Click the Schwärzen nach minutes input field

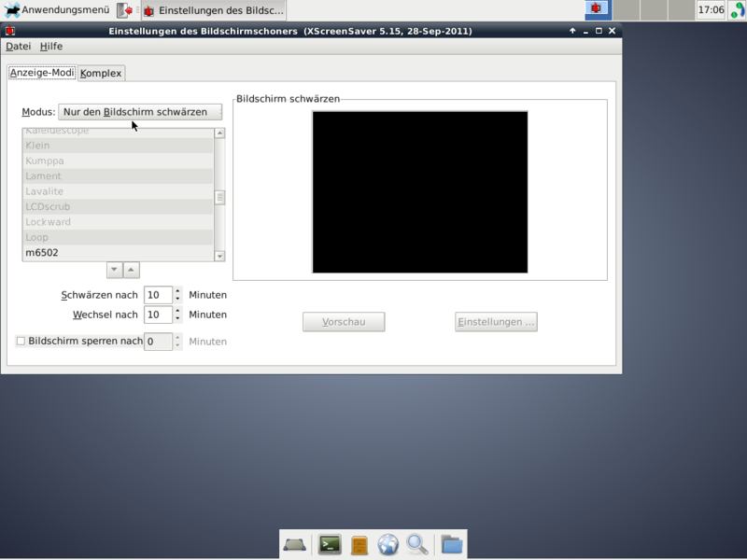pos(157,295)
